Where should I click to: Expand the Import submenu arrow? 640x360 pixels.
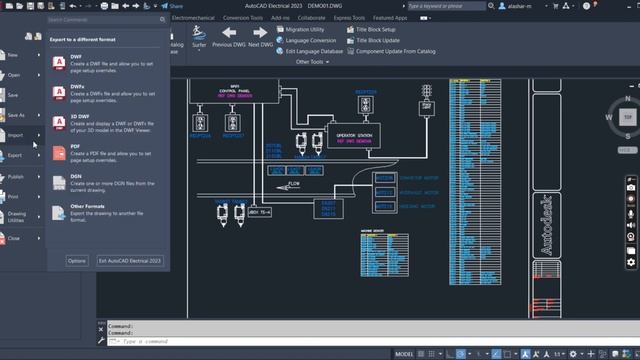pyautogui.click(x=39, y=135)
